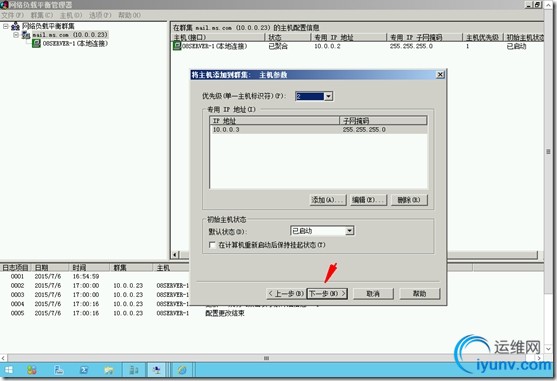Click the Host (Interface) column header
Image resolution: width=557 pixels, height=381 pixels.
218,37
